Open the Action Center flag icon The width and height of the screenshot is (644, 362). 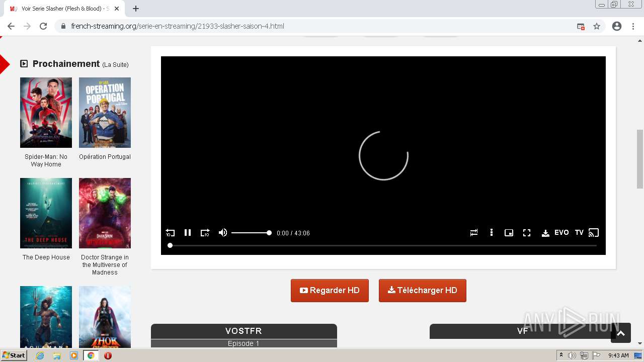(596, 355)
